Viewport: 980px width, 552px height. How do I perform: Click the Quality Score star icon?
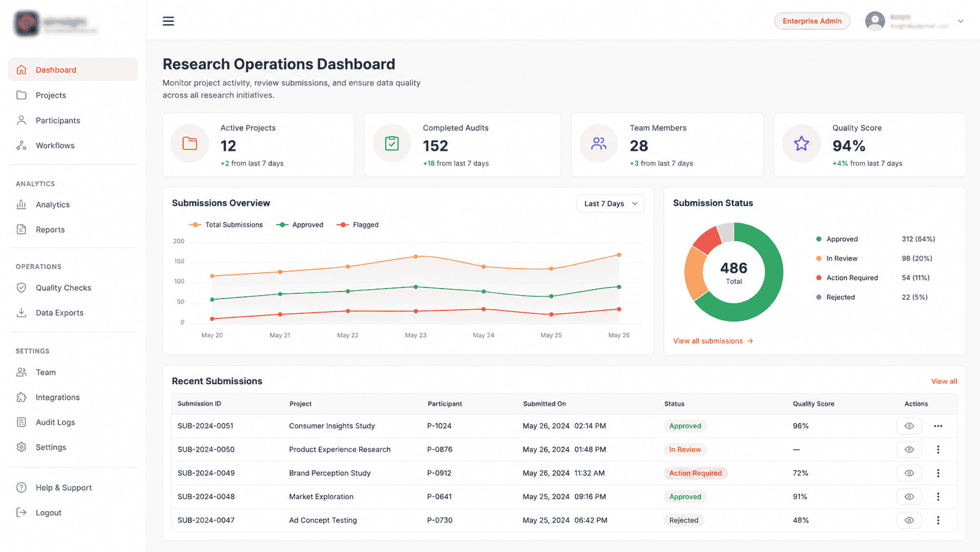[x=801, y=144]
